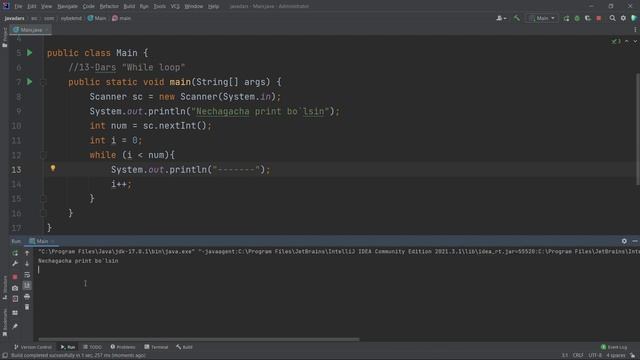Jump to next highlighted problem arrow
Image resolution: width=640 pixels, height=360 pixels.
635,41
